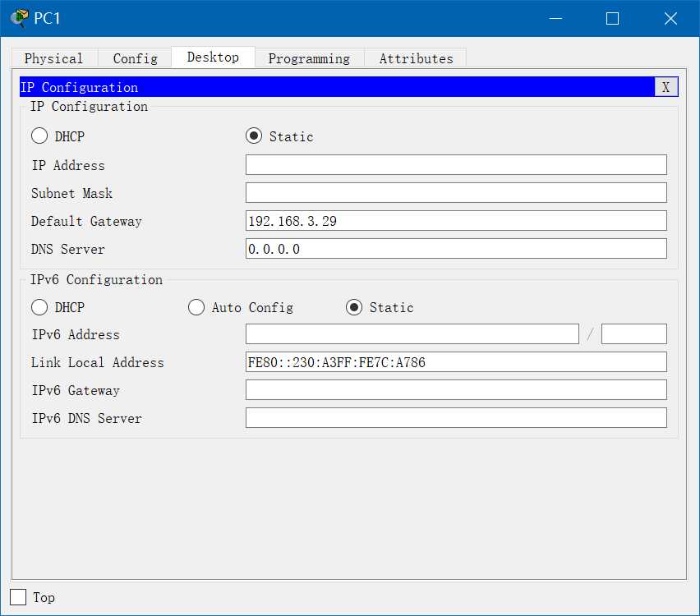Click the PC1 title text
This screenshot has height=616, width=700.
coord(47,18)
